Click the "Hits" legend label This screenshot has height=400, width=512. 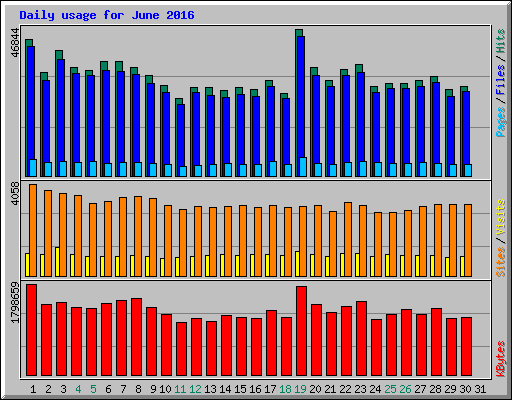point(500,41)
